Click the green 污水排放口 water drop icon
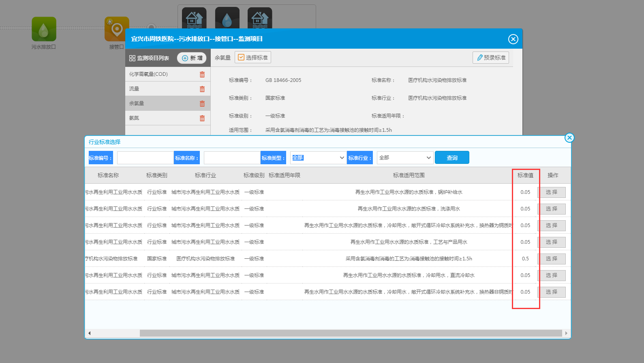The height and width of the screenshot is (363, 644). pyautogui.click(x=44, y=29)
